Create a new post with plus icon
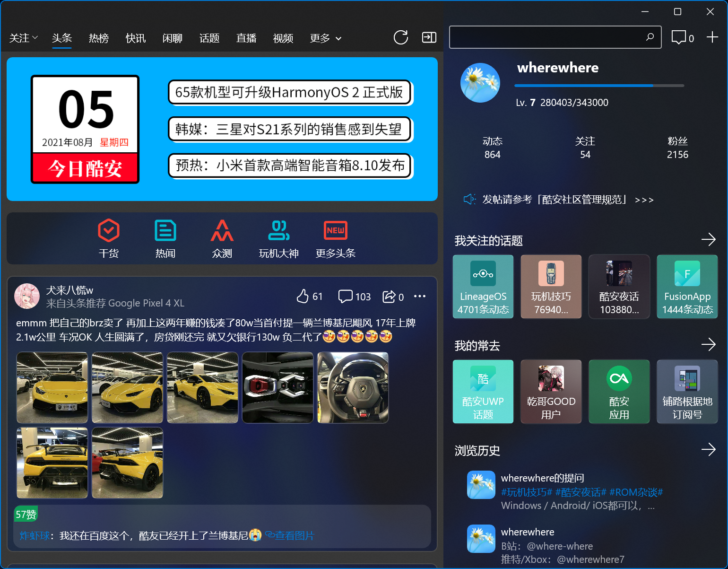728x569 pixels. coord(712,37)
